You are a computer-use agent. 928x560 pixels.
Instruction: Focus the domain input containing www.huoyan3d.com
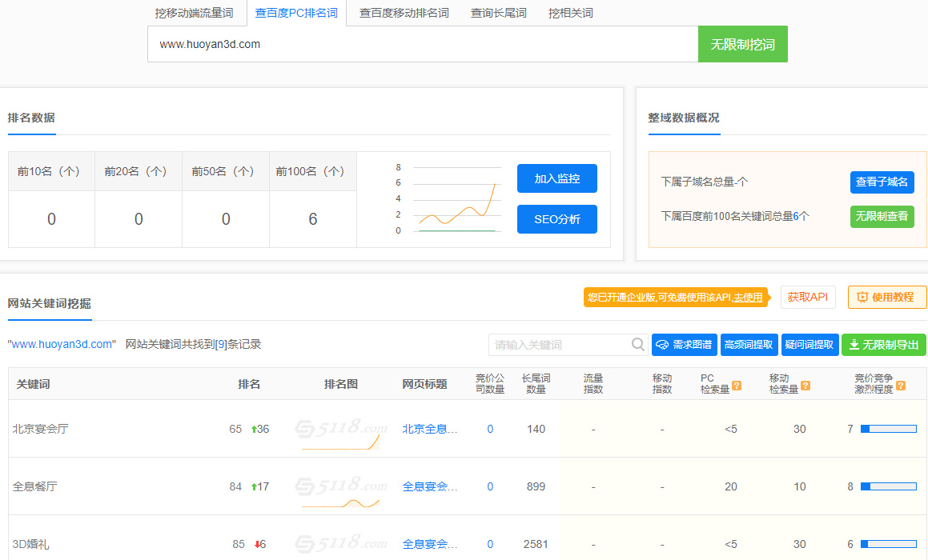click(x=423, y=44)
